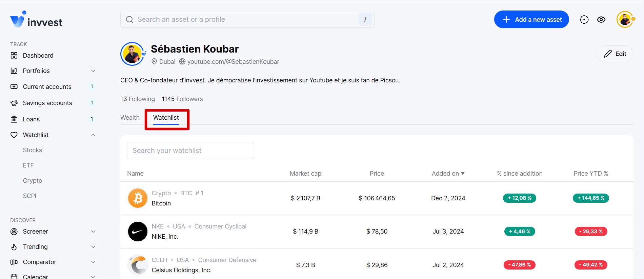Click the % since addition column header
644x279 pixels.
coord(520,174)
